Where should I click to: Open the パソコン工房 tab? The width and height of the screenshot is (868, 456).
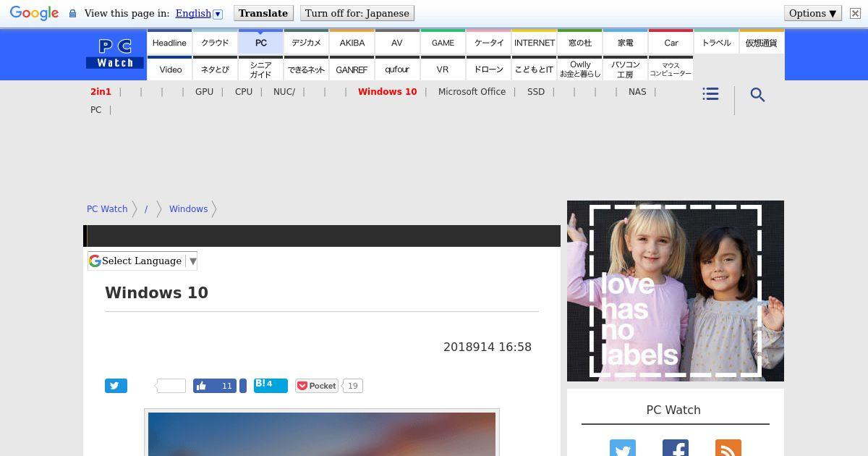click(x=625, y=69)
